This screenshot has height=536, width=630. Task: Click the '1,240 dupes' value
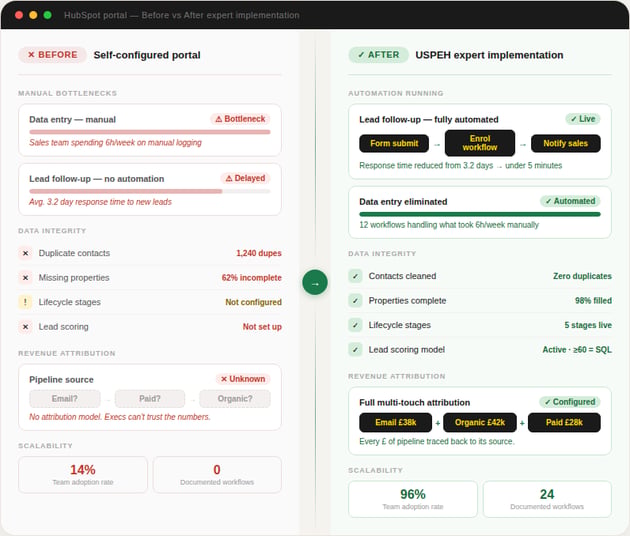[259, 253]
